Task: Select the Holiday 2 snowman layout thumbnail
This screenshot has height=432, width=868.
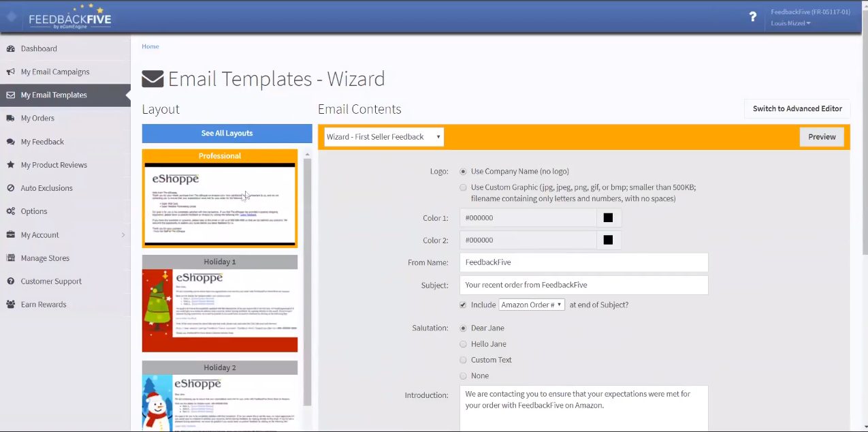Action: click(220, 396)
